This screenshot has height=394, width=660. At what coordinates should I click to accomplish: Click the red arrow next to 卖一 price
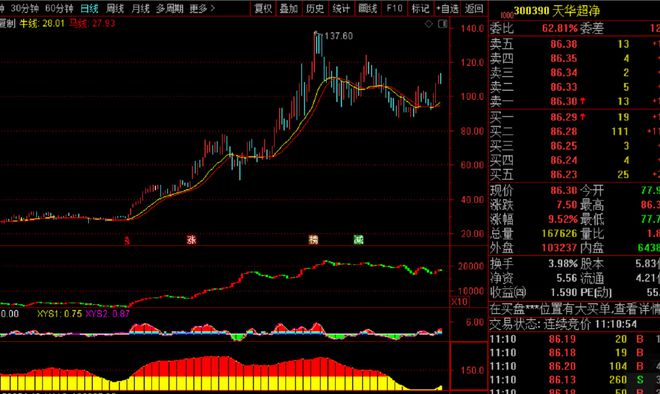[583, 101]
